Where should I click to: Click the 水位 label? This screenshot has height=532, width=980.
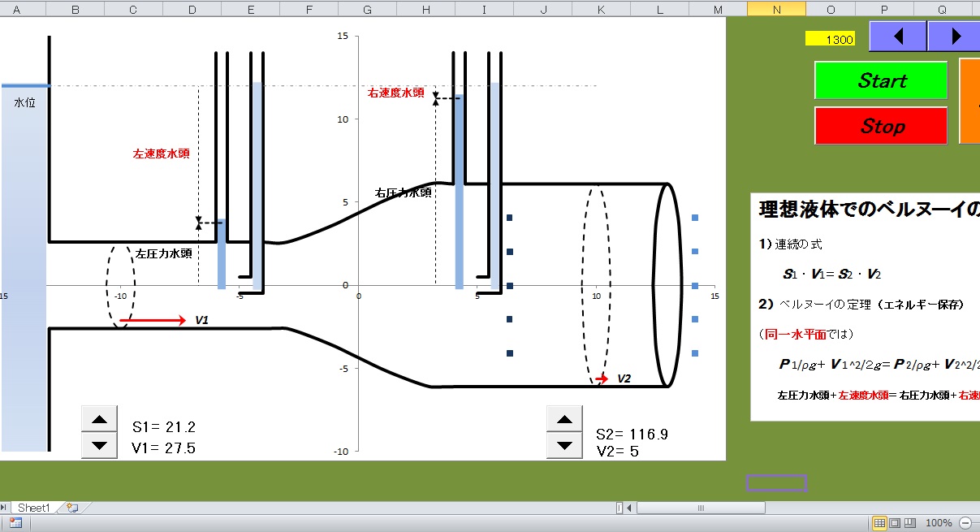25,103
